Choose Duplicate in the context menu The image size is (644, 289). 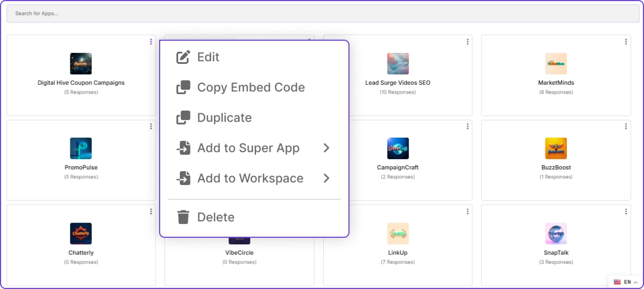pos(224,118)
